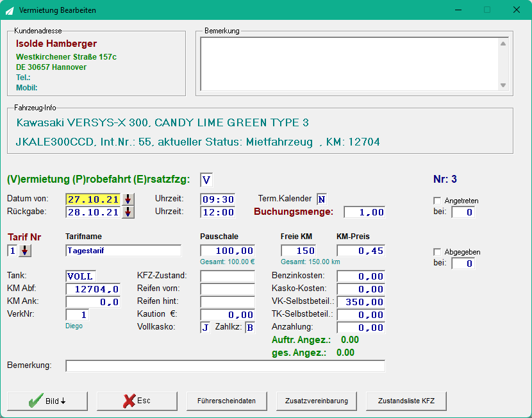The height and width of the screenshot is (418, 532).
Task: Edit the KM Abf field
Action: coord(93,289)
